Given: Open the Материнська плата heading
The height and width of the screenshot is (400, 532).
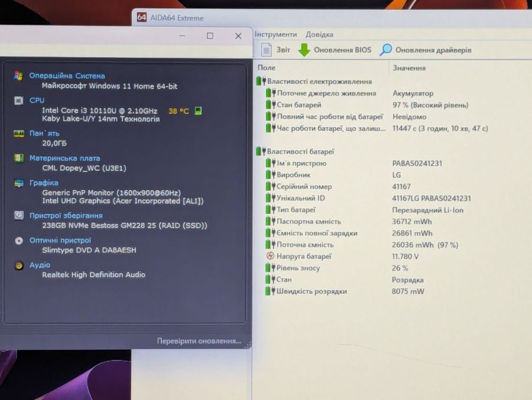Looking at the screenshot, I should [x=64, y=158].
